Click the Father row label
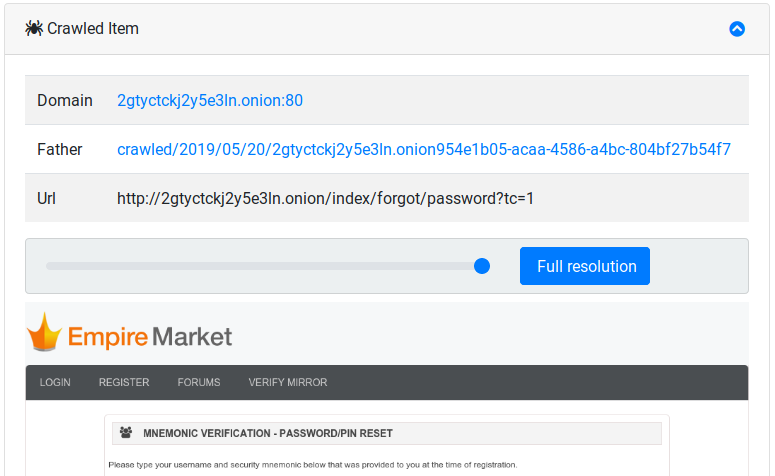Screen dimensions: 775x476 click(x=60, y=149)
